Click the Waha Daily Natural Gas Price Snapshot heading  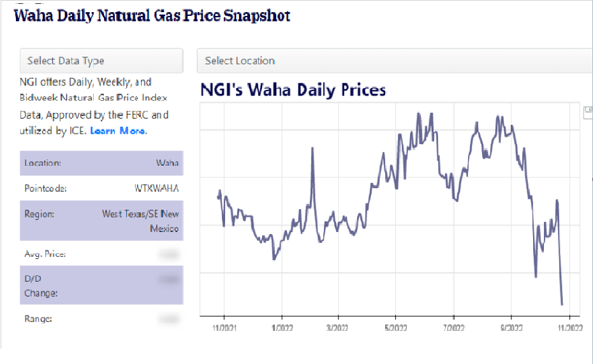coord(152,15)
